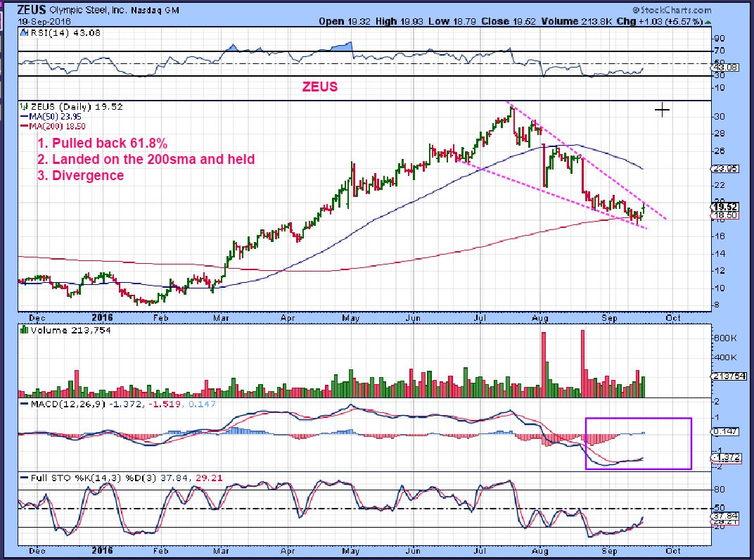Click the small line icon before RSI(14)
This screenshot has width=754, height=560.
25,33
